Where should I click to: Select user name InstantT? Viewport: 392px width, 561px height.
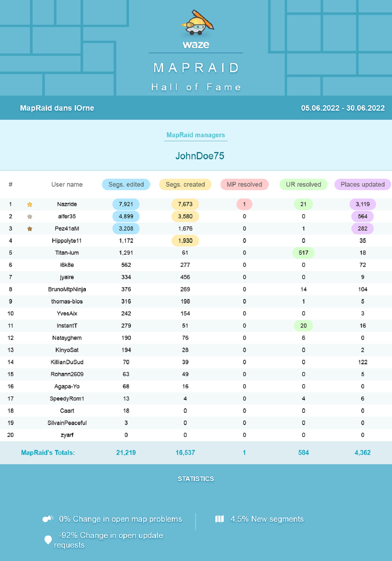pyautogui.click(x=67, y=326)
